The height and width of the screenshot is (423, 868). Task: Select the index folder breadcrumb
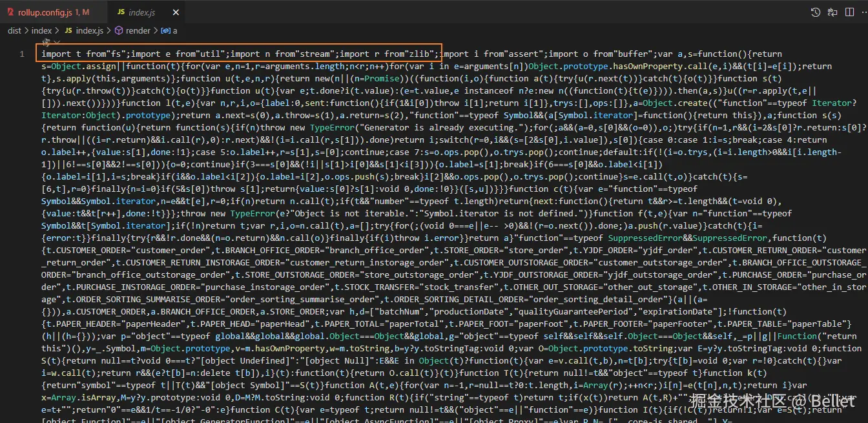[41, 30]
